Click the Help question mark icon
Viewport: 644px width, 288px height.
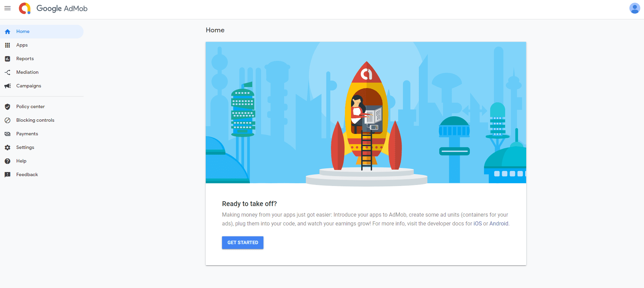tap(7, 161)
